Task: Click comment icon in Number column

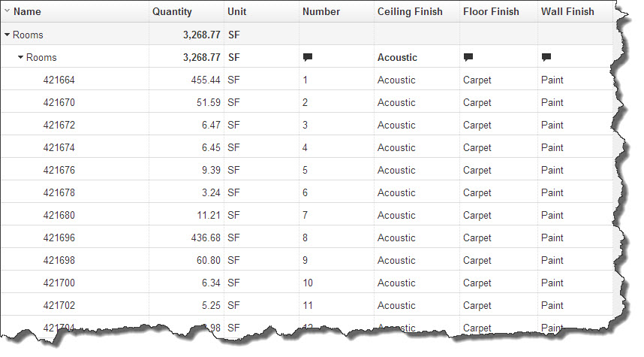Action: click(x=308, y=57)
